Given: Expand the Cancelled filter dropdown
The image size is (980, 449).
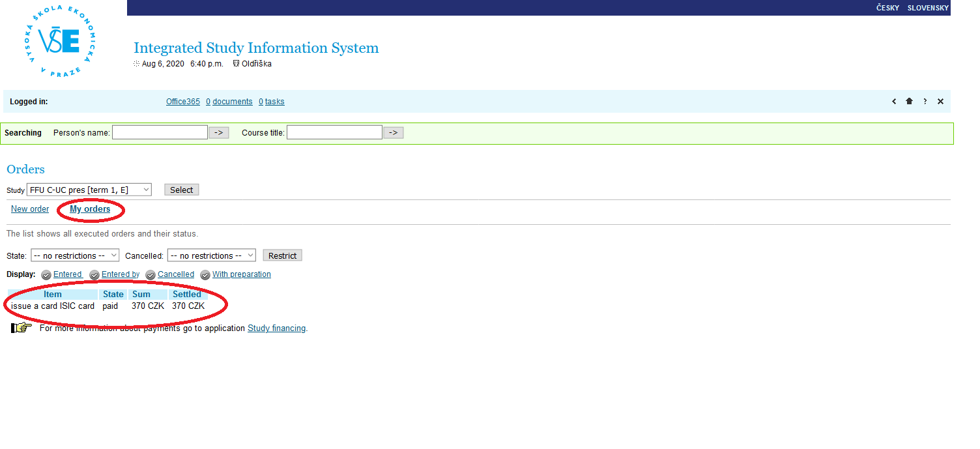Looking at the screenshot, I should 211,255.
